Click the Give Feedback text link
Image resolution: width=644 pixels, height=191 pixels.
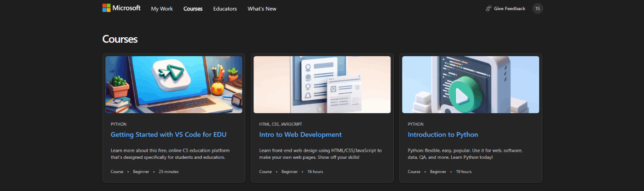[x=509, y=9]
